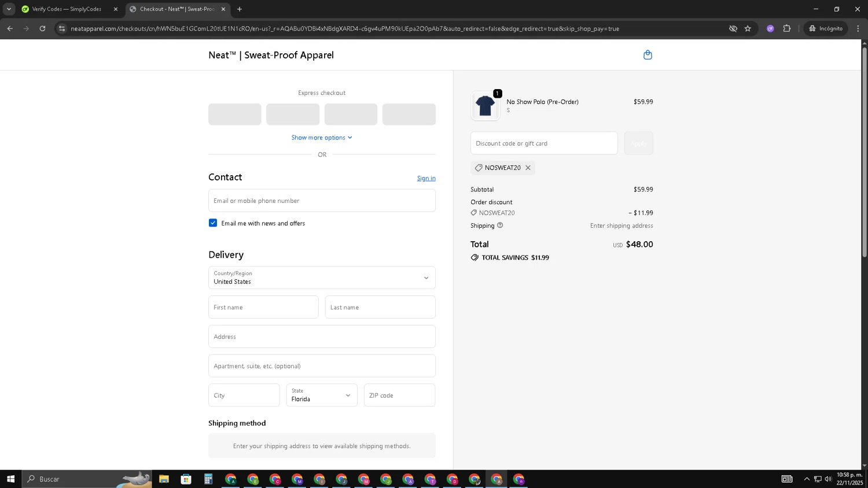Reload the checkout page
Image resolution: width=868 pixels, height=488 pixels.
tap(42, 28)
